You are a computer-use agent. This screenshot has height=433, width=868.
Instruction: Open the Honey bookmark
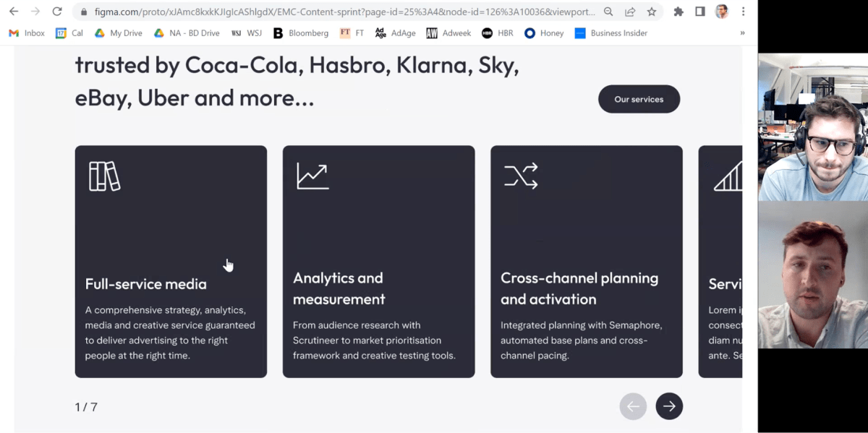[544, 33]
